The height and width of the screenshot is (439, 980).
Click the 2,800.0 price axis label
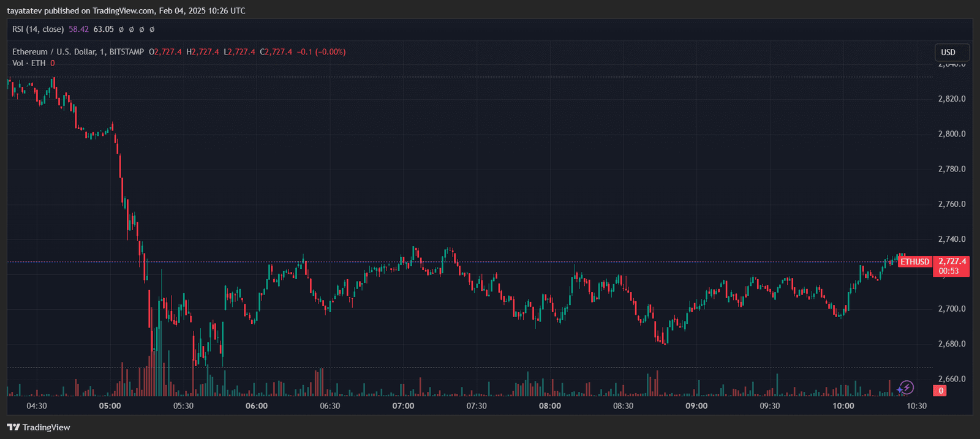click(x=952, y=133)
